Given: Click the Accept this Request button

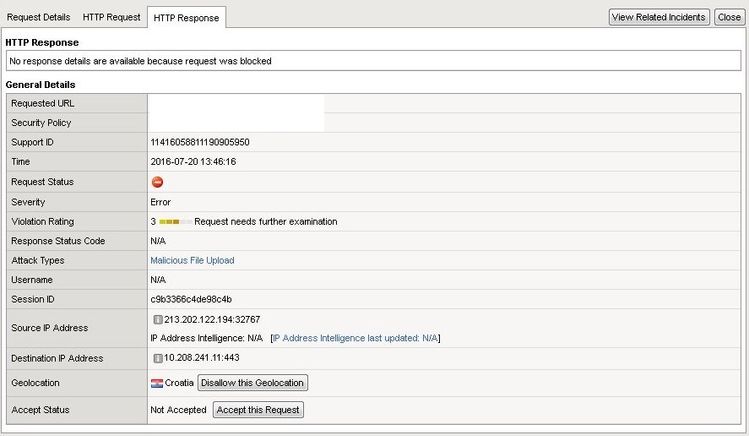Looking at the screenshot, I should (258, 410).
